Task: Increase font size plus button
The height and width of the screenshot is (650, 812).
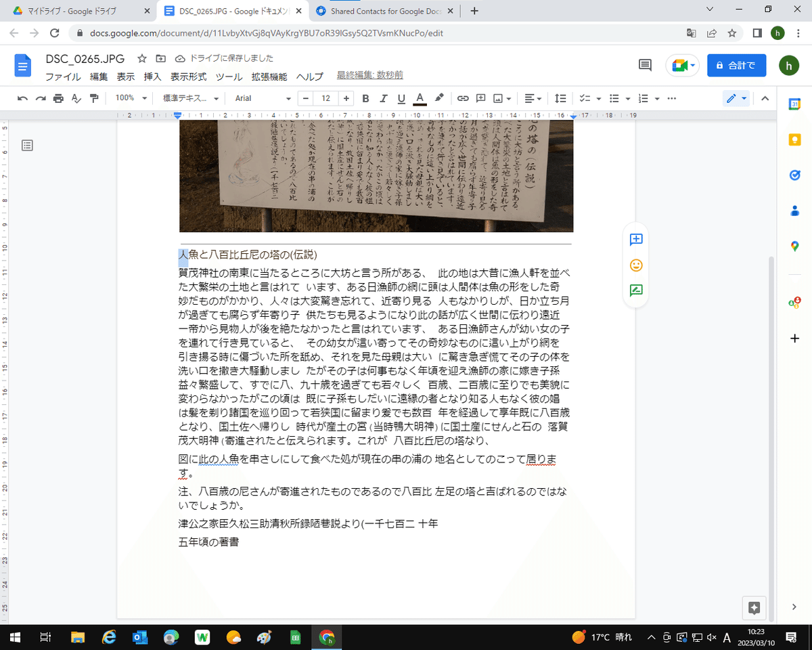Action: [x=346, y=98]
